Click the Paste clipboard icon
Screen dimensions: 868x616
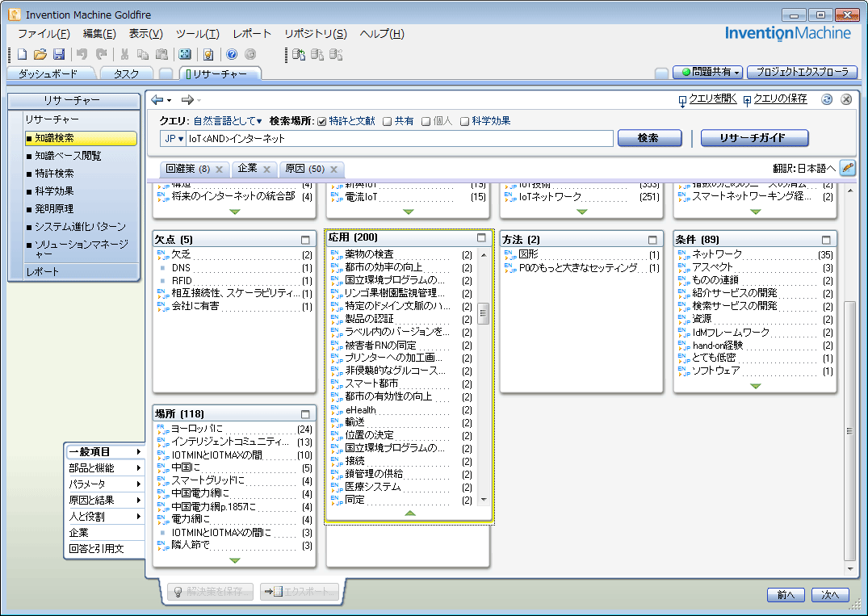tap(161, 54)
